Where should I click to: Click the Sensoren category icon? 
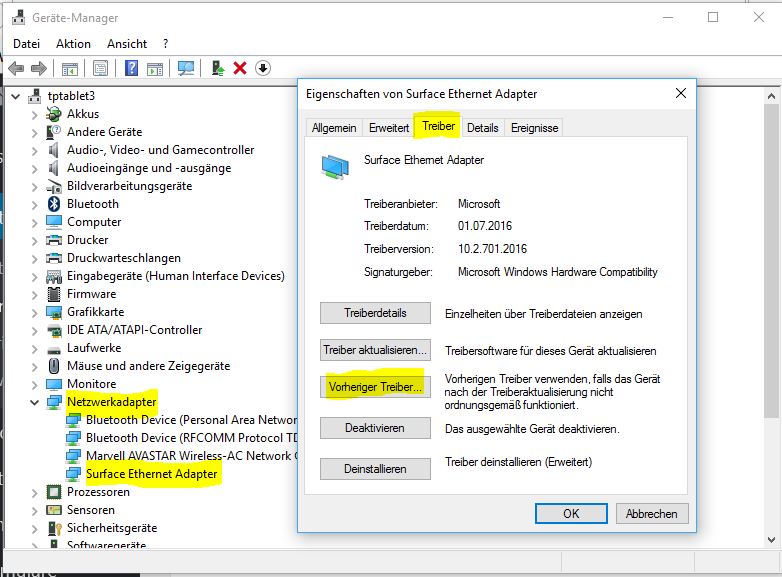(x=53, y=510)
